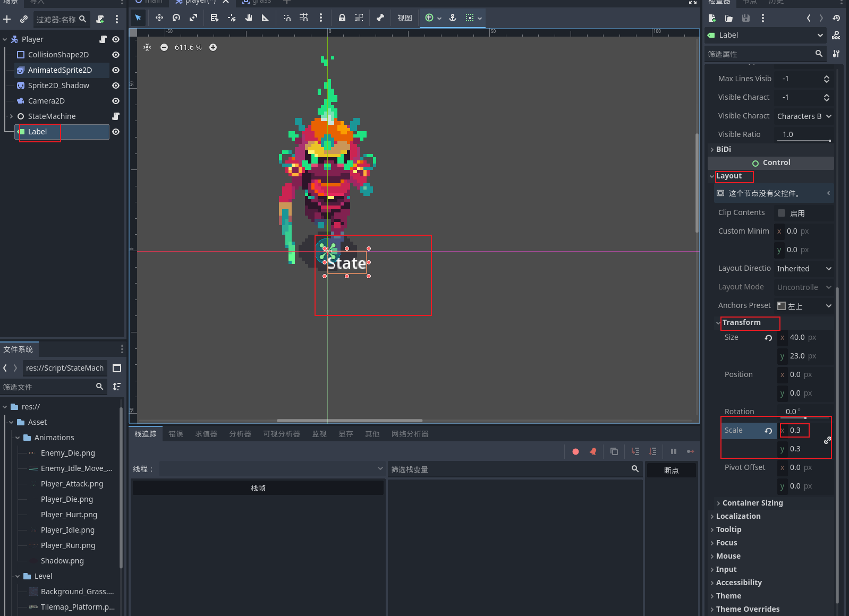This screenshot has width=849, height=616.
Task: Reset Size property to default
Action: pos(768,338)
